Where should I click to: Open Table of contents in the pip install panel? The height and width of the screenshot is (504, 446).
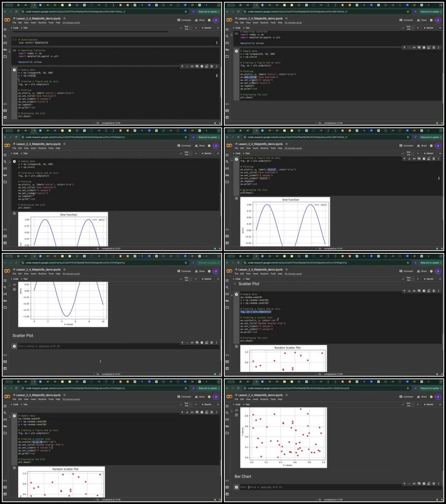coord(5,29)
